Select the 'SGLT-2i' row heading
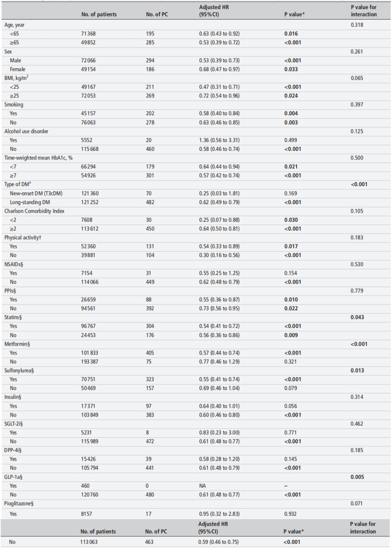392x548 pixels. [15, 423]
